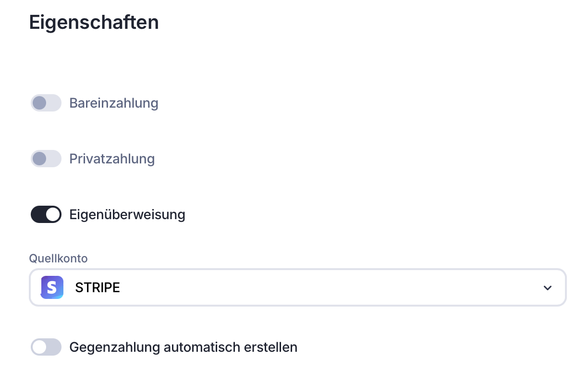Enable the Bareinzahlung toggle
The width and height of the screenshot is (588, 371).
(x=46, y=103)
